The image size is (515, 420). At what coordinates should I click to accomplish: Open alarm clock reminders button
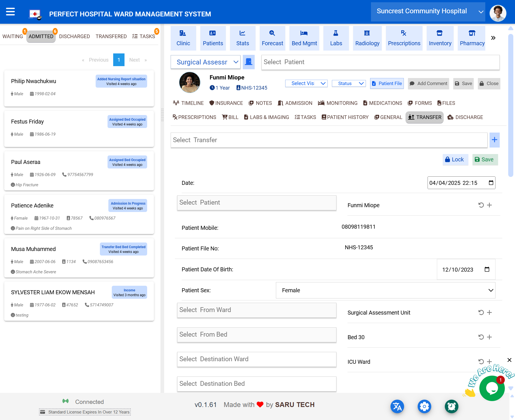[x=452, y=406]
